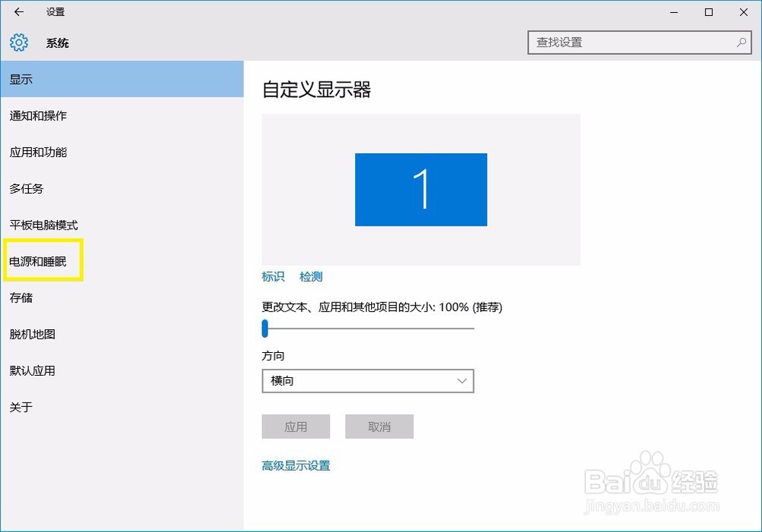Viewport: 762px width, 532px height.
Task: Click the search magnifier icon
Action: (741, 43)
